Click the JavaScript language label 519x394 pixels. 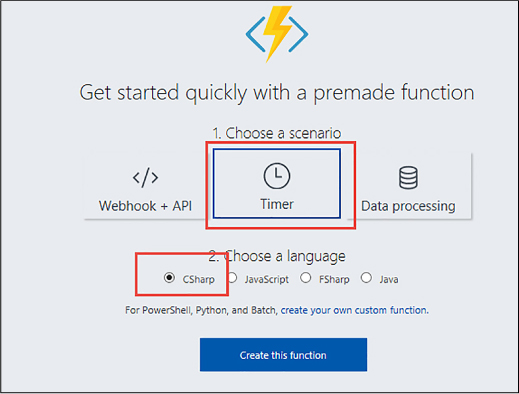267,279
